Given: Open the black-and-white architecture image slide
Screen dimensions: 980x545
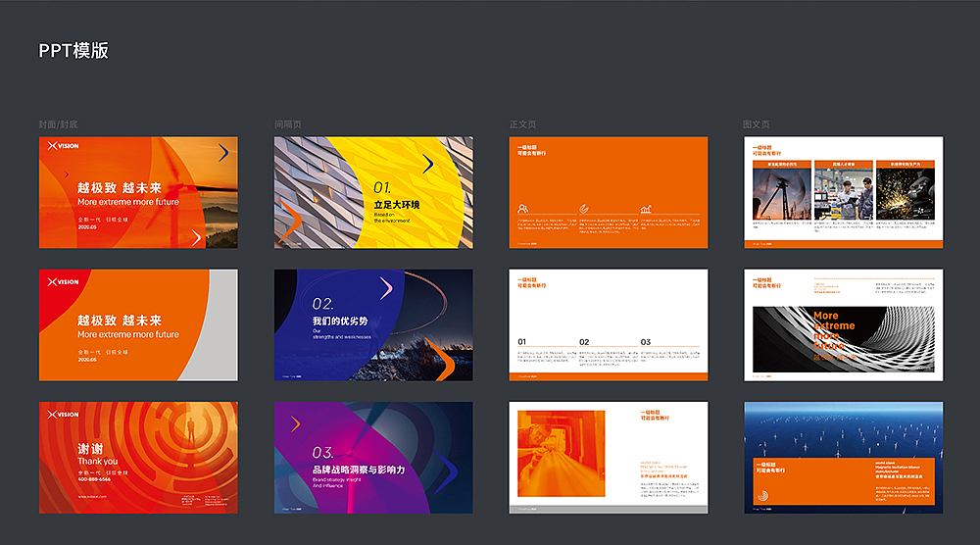Looking at the screenshot, I should click(x=843, y=325).
